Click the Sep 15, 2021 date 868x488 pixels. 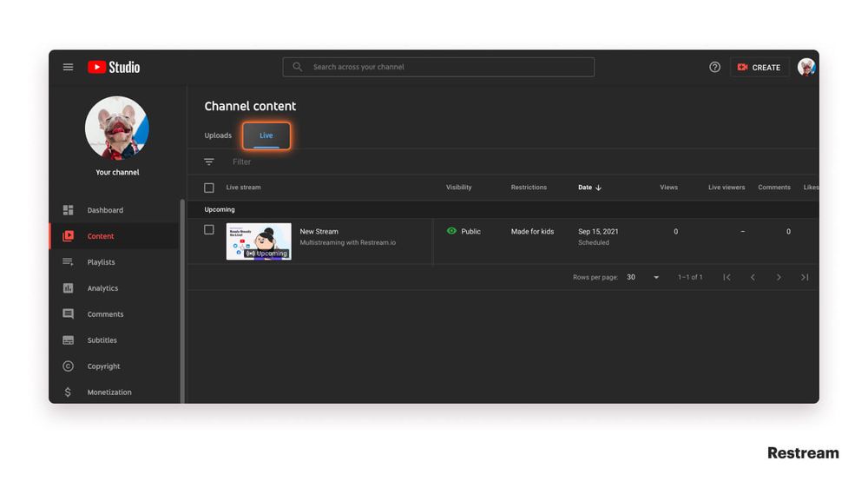coord(598,232)
